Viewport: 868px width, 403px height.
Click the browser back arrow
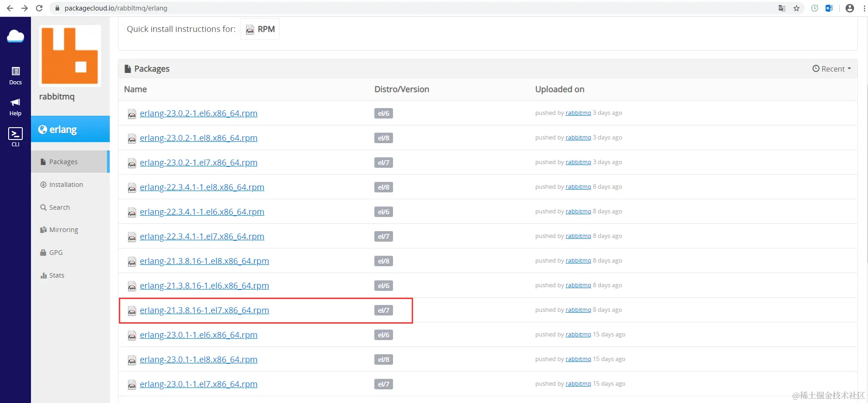pos(10,8)
